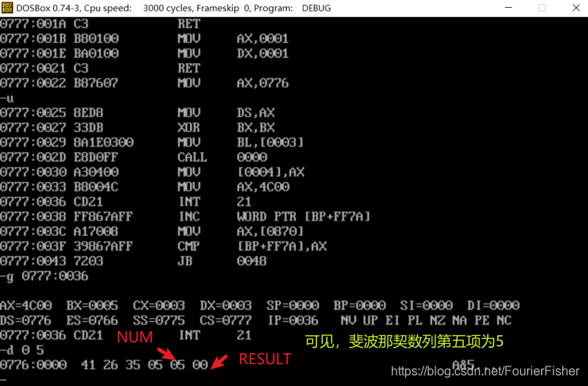This screenshot has width=588, height=386.
Task: Minimize the DOSBox window
Action: coord(508,8)
